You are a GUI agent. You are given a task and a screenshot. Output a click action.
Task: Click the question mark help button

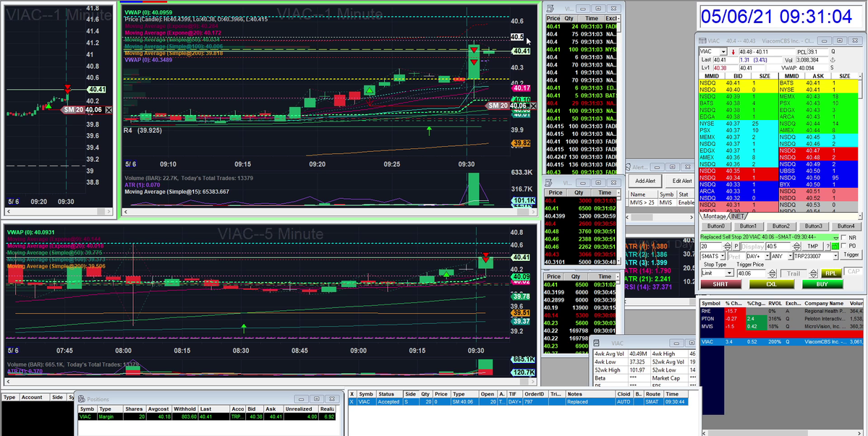pos(827,246)
